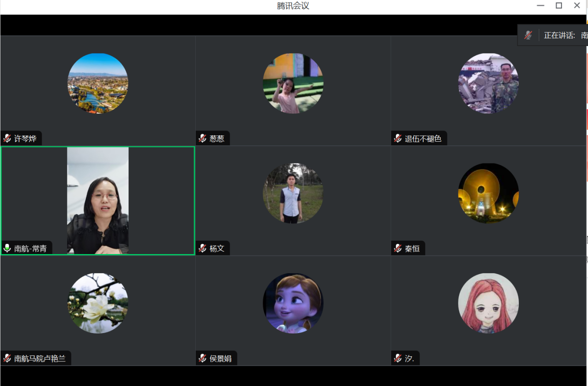Maximize the 腾讯会议 window
588x386 pixels.
point(559,6)
